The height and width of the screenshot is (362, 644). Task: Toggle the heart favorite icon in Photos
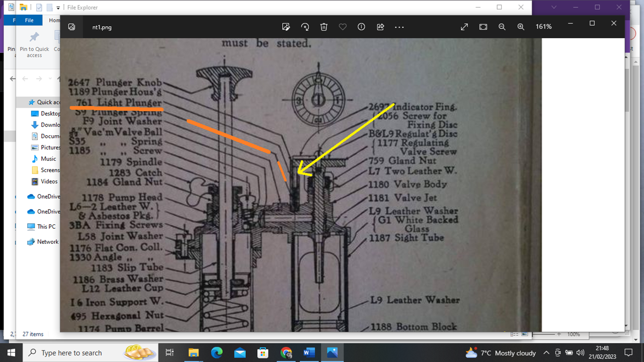pos(343,27)
